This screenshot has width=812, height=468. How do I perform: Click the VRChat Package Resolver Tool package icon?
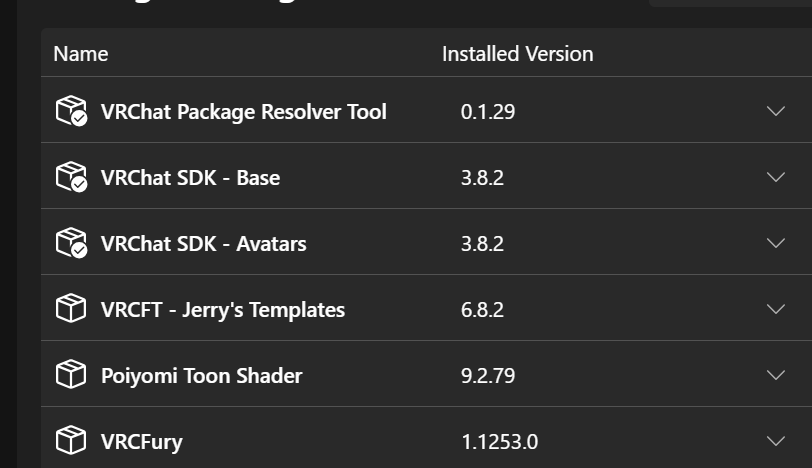coord(71,111)
